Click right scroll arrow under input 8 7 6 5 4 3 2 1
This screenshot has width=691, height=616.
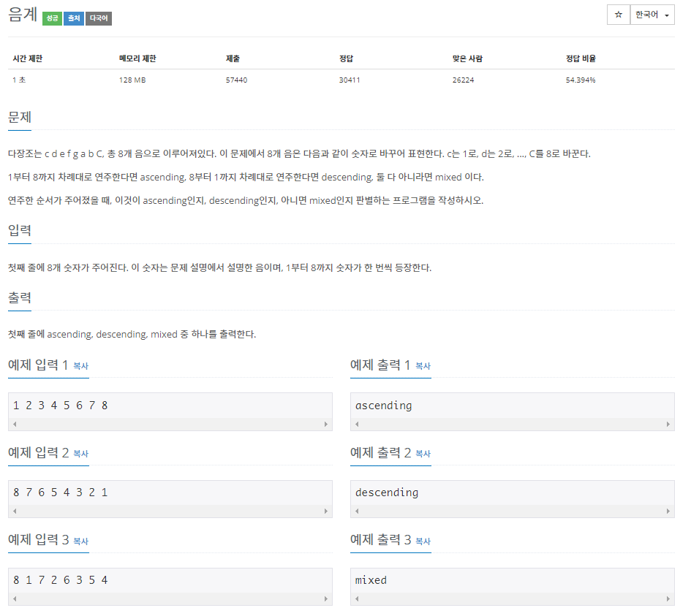(325, 512)
